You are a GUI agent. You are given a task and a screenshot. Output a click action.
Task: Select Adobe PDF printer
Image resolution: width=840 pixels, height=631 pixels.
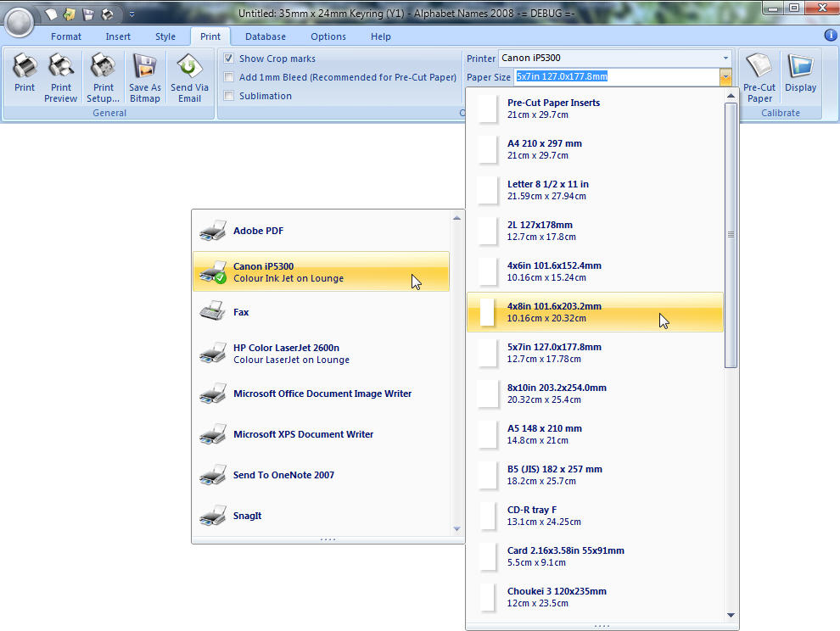click(322, 231)
